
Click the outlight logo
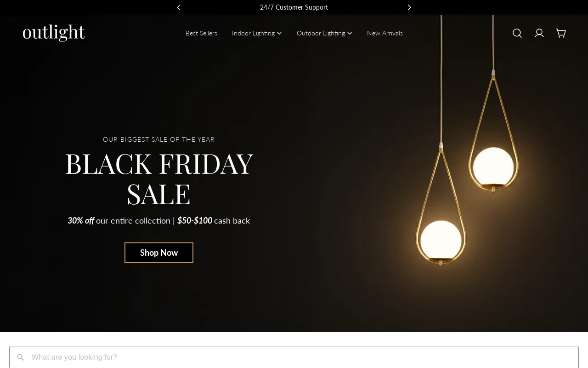(x=54, y=33)
